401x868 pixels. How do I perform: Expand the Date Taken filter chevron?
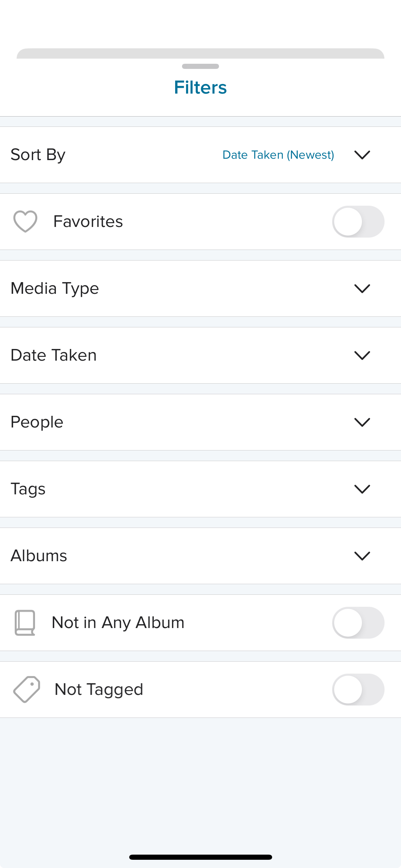tap(362, 355)
